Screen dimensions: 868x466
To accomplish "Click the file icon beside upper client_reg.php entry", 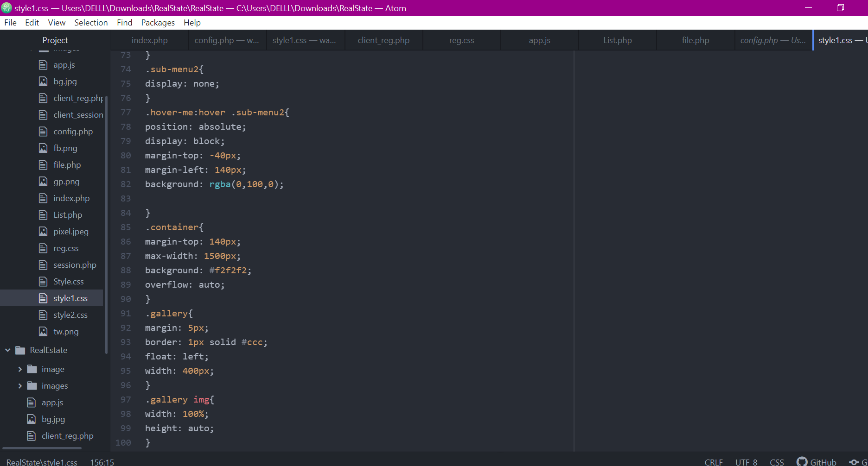I will pyautogui.click(x=43, y=98).
